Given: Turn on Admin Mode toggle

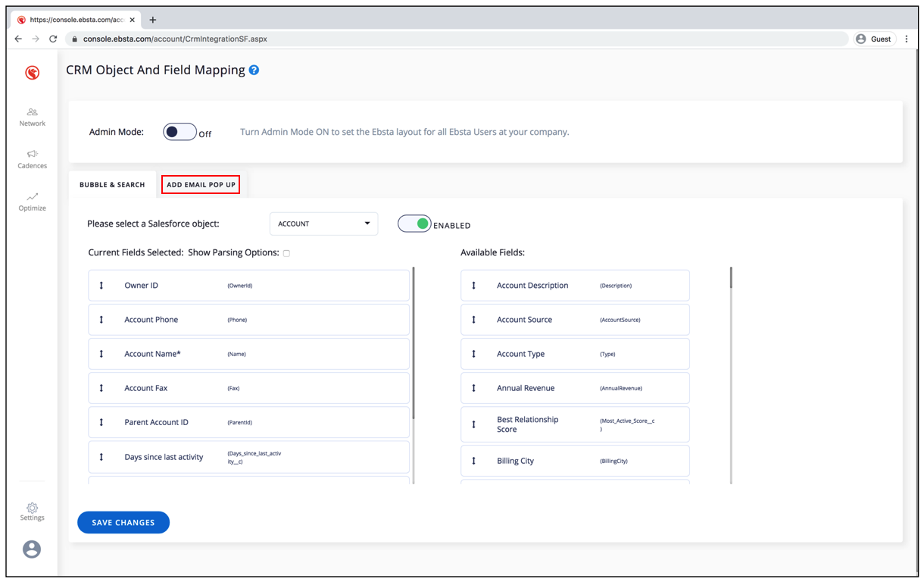Looking at the screenshot, I should (179, 132).
